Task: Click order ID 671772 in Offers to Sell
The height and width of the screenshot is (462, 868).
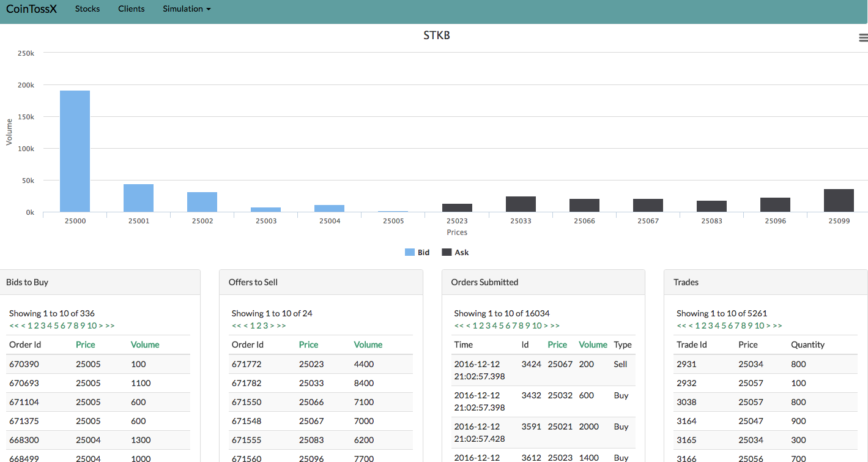Action: pyautogui.click(x=247, y=364)
